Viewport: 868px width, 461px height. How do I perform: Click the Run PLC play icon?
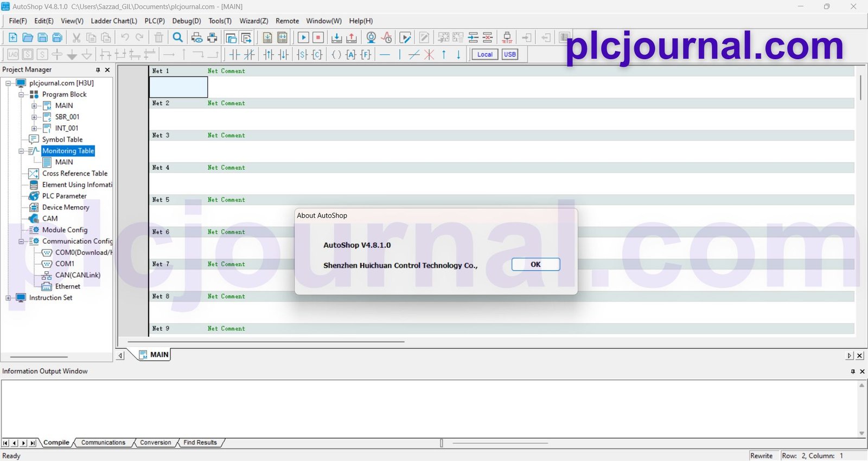[x=303, y=37]
